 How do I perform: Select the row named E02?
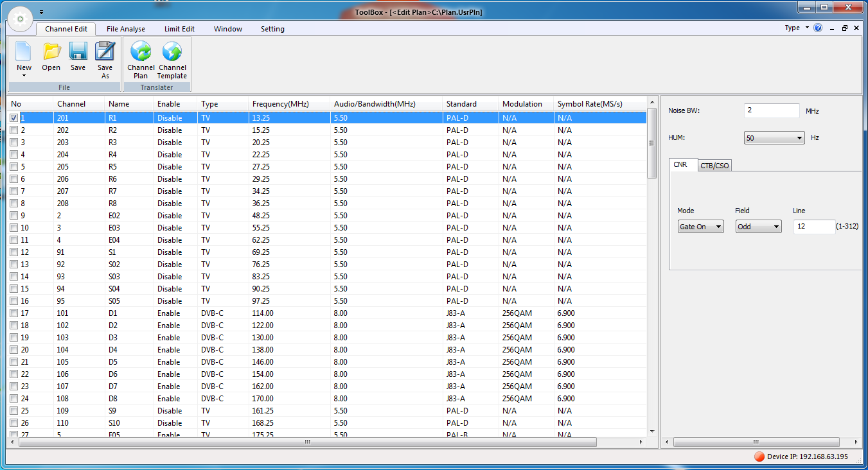click(326, 216)
